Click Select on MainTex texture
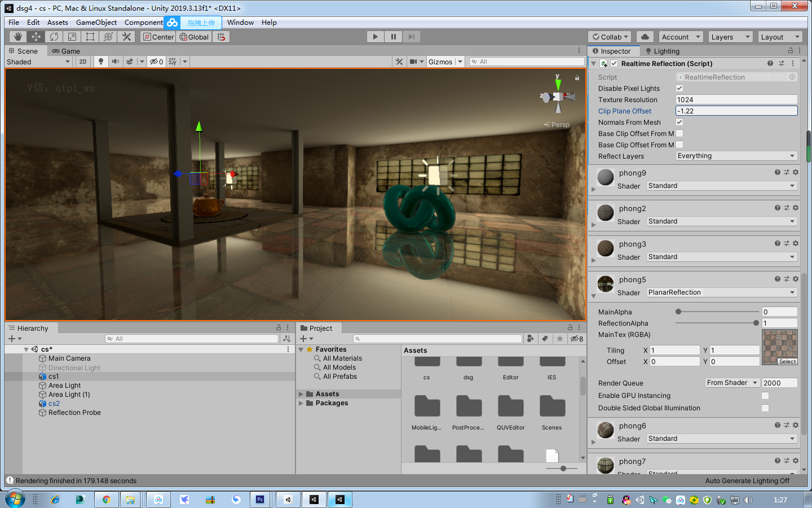The width and height of the screenshot is (812, 508). (787, 361)
